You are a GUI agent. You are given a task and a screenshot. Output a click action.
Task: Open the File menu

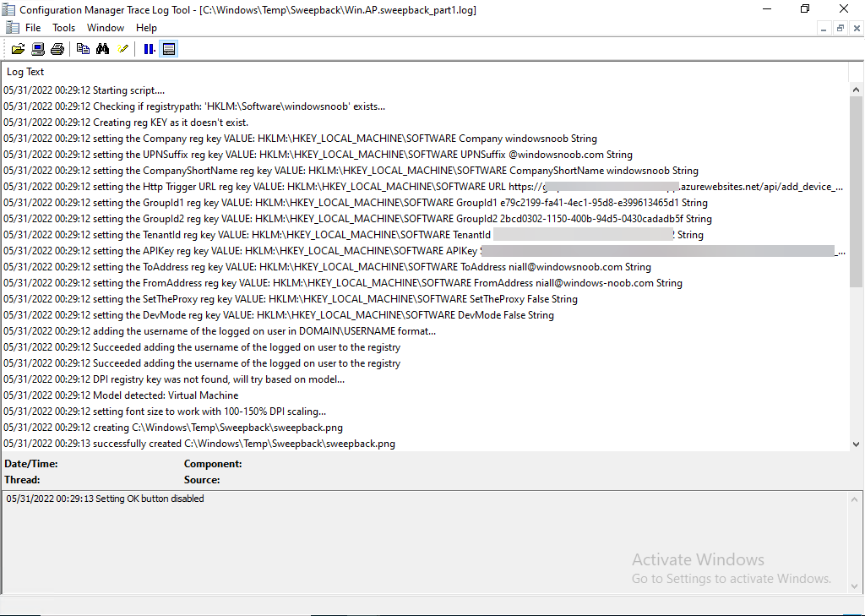tap(33, 28)
